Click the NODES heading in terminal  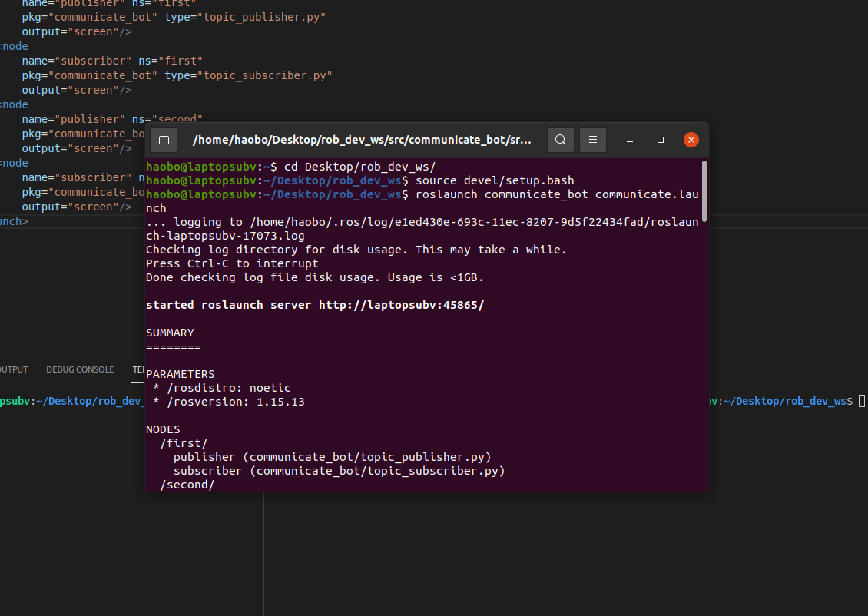click(163, 429)
